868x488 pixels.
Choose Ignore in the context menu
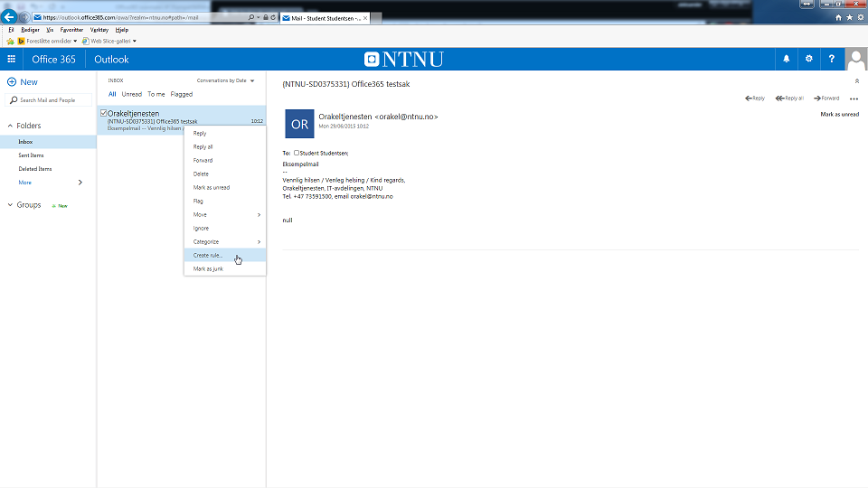(x=225, y=229)
